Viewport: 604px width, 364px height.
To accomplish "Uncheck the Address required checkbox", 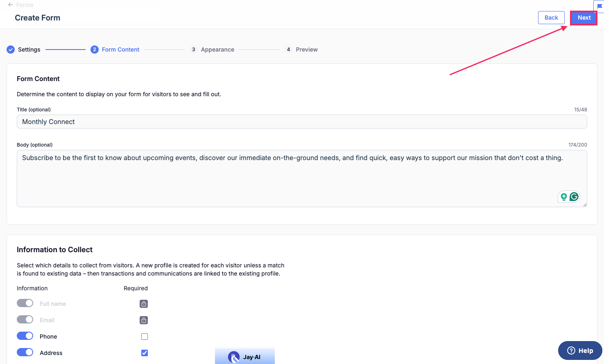I will 145,353.
